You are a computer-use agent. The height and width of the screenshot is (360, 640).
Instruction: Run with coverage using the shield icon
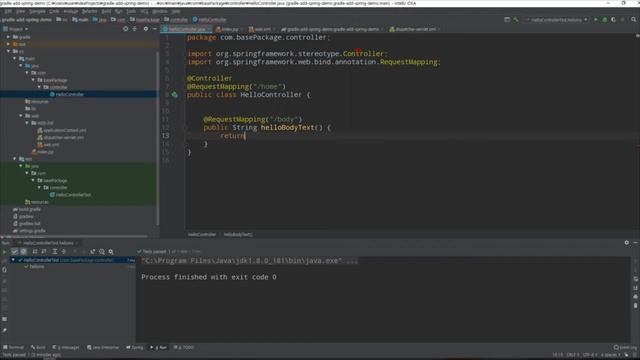[x=613, y=20]
